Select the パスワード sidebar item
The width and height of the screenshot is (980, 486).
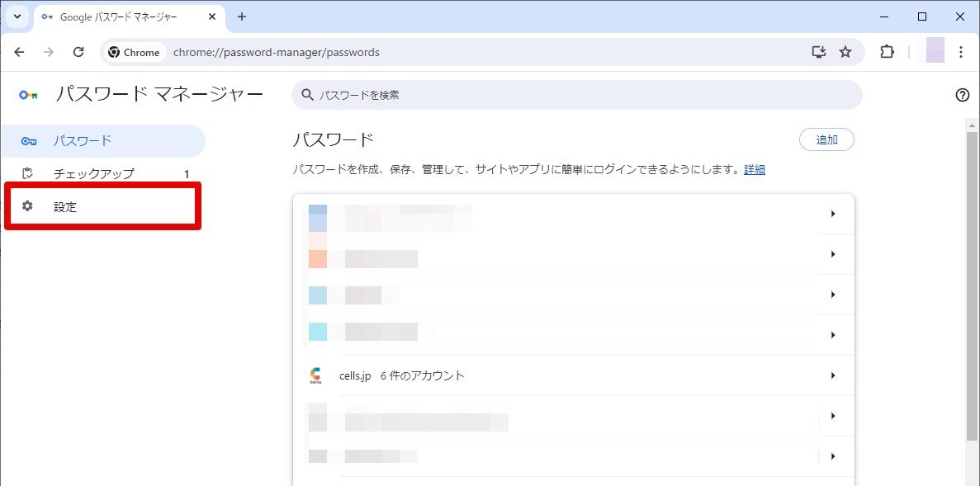[x=102, y=141]
